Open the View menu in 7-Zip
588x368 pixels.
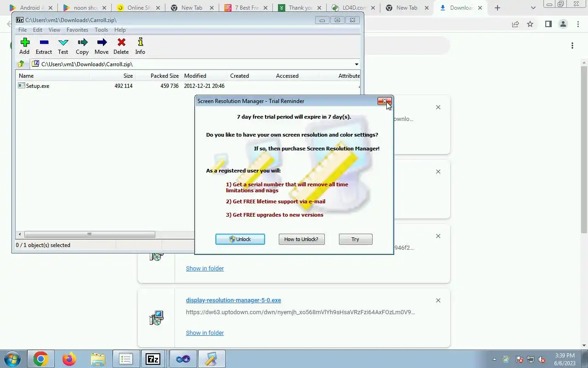point(54,30)
